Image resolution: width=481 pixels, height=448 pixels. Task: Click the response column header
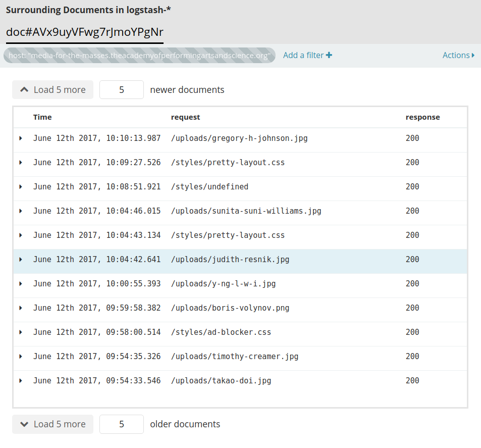(x=422, y=117)
